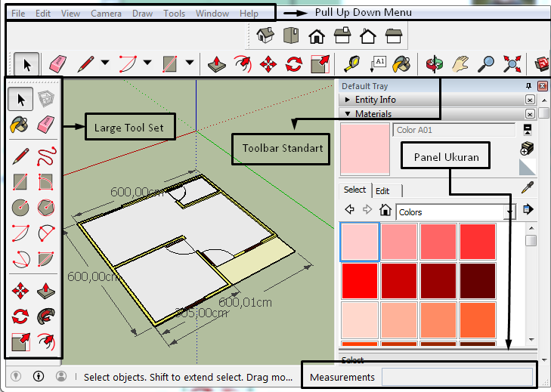Viewport: 551px width, 392px height.
Task: Pick the lightest pink swatch Color A01
Action: click(x=360, y=242)
